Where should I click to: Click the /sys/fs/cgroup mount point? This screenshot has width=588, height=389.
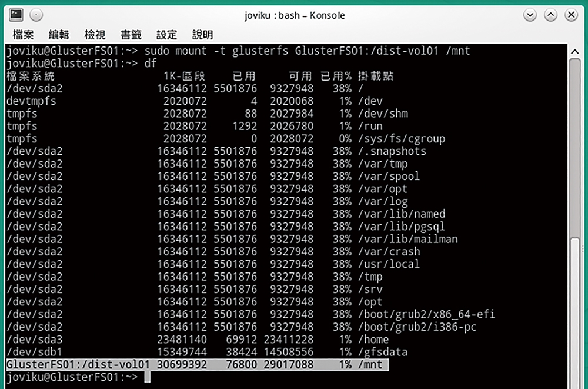(x=402, y=138)
